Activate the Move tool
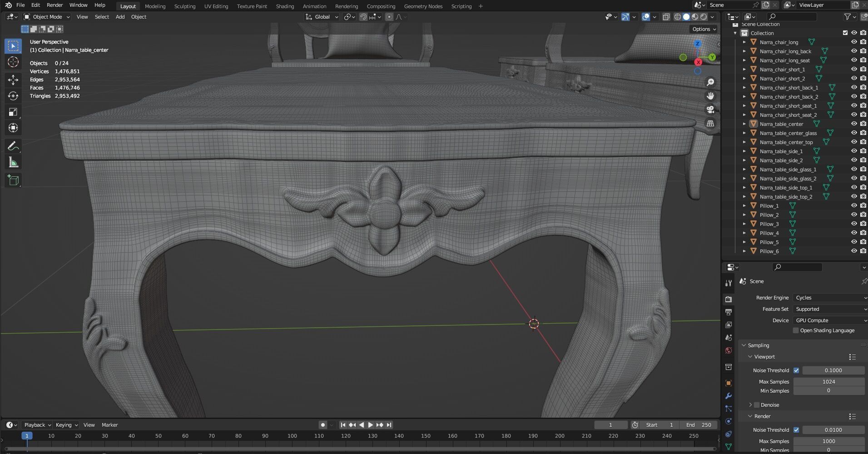 (13, 80)
